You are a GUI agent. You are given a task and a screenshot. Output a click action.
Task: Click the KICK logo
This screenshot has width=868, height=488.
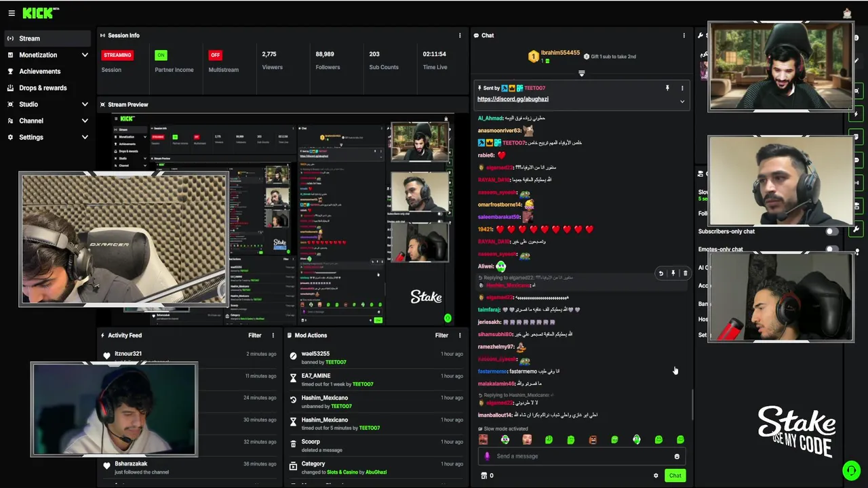[x=39, y=13]
